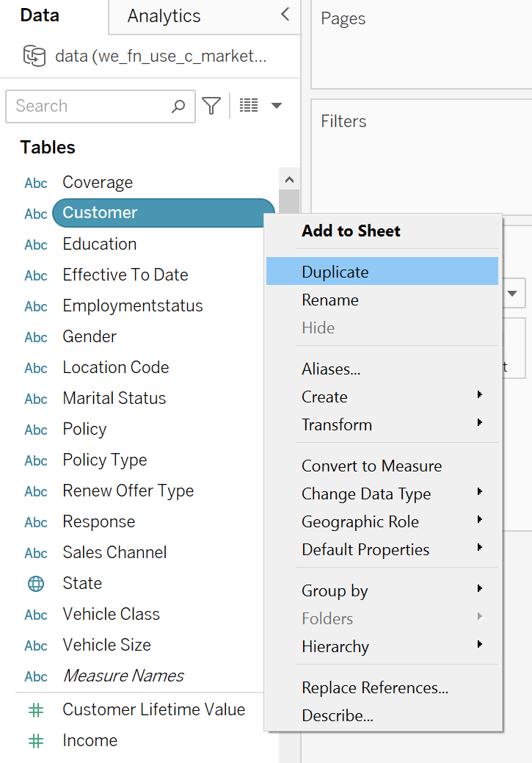This screenshot has height=763, width=532.
Task: Click the Abc icon beside Coverage field
Action: (35, 182)
